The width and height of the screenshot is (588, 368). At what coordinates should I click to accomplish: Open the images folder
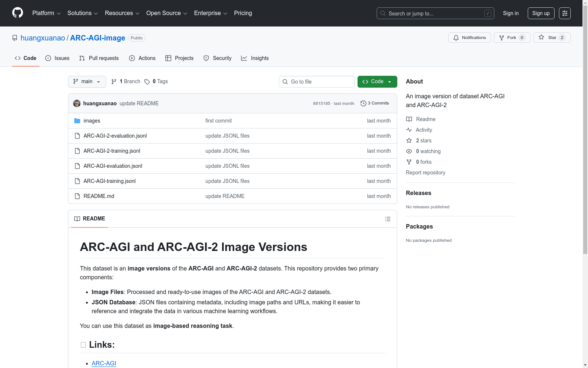[92, 121]
